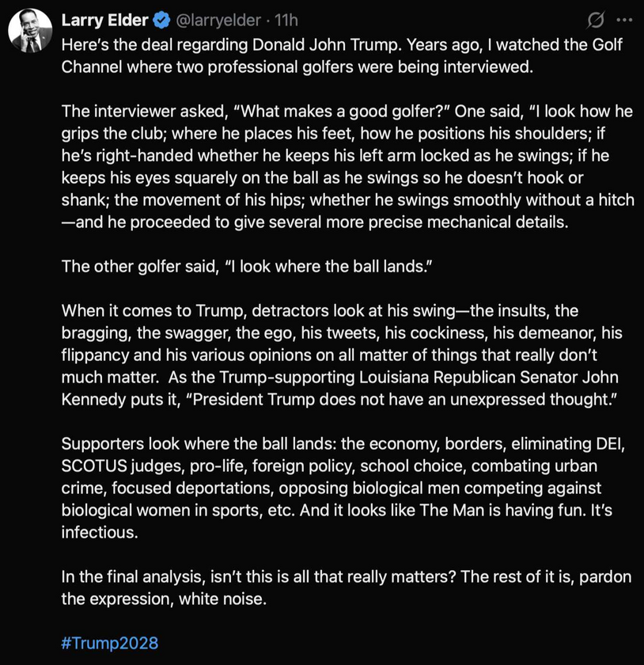Click the opening paragraph about the Golf Channel
Viewport: 644px width, 665px height.
[x=340, y=55]
